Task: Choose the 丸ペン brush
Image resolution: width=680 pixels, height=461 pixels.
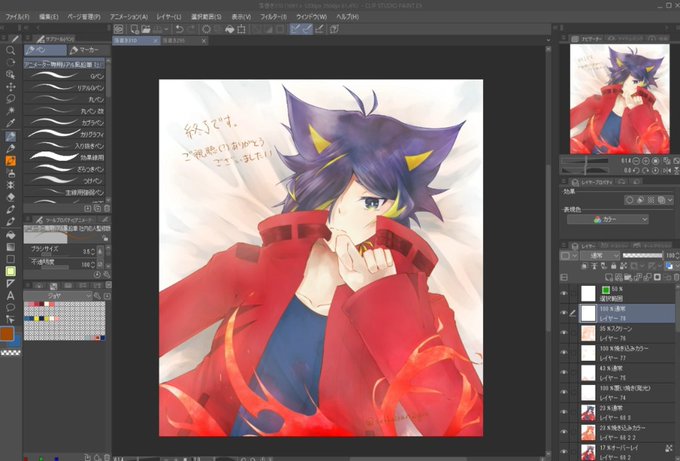Action: 64,99
